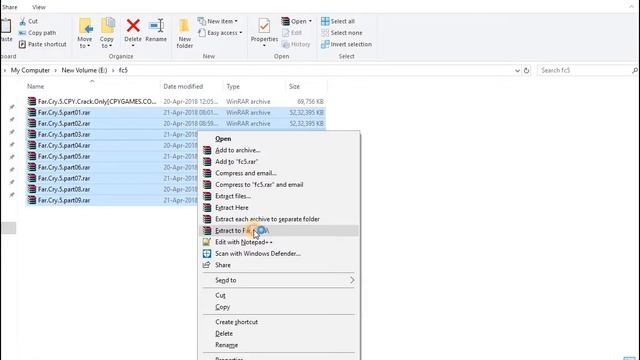The height and width of the screenshot is (360, 640).
Task: Choose Add to archive... in context menu
Action: pyautogui.click(x=279, y=150)
